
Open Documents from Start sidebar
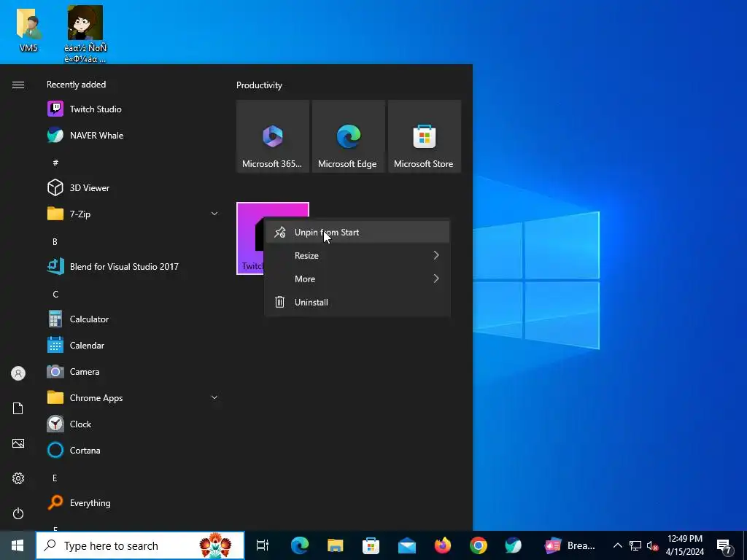[18, 408]
